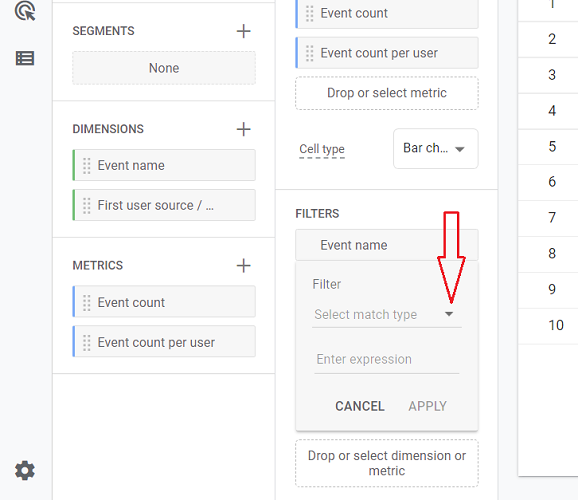The width and height of the screenshot is (578, 500).
Task: Grab the drag handle of Event name dimension
Action: coord(87,166)
